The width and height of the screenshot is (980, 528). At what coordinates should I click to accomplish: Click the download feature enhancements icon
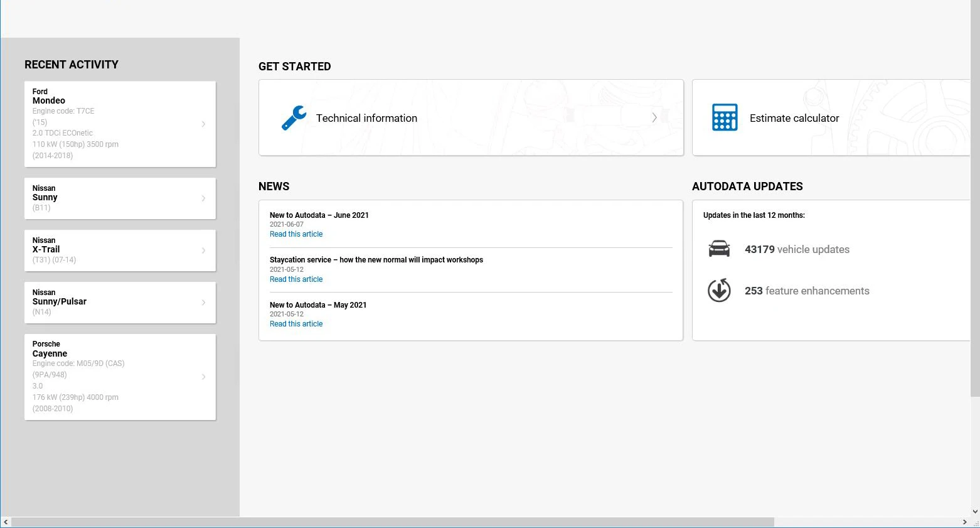tap(719, 290)
